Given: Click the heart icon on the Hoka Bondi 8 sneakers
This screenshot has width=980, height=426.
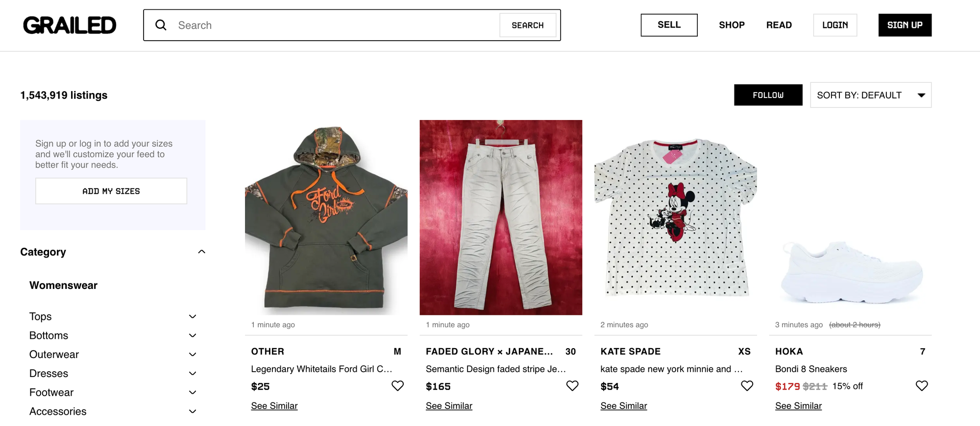Looking at the screenshot, I should click(922, 385).
